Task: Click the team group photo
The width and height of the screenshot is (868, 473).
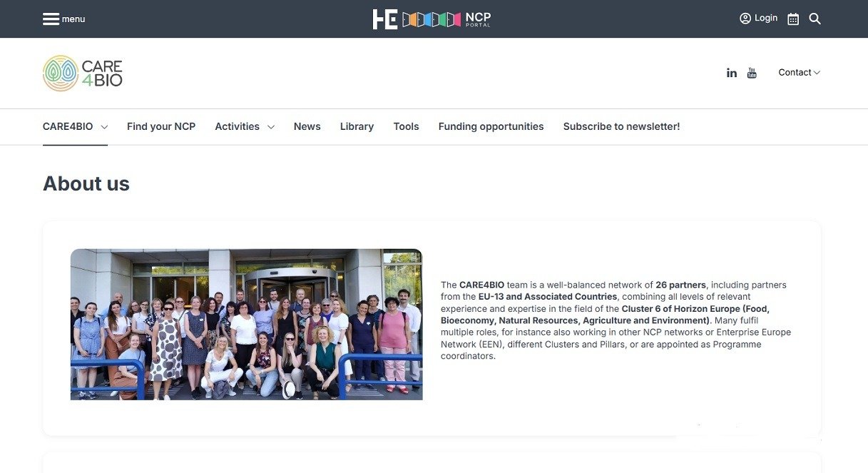Action: 246,324
